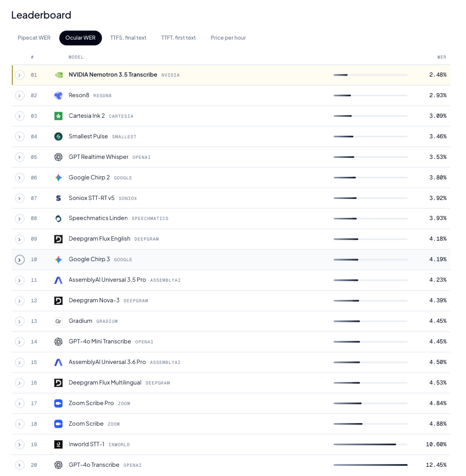This screenshot has height=476, width=466.
Task: Click the Speechmatics logo icon
Action: [x=58, y=218]
